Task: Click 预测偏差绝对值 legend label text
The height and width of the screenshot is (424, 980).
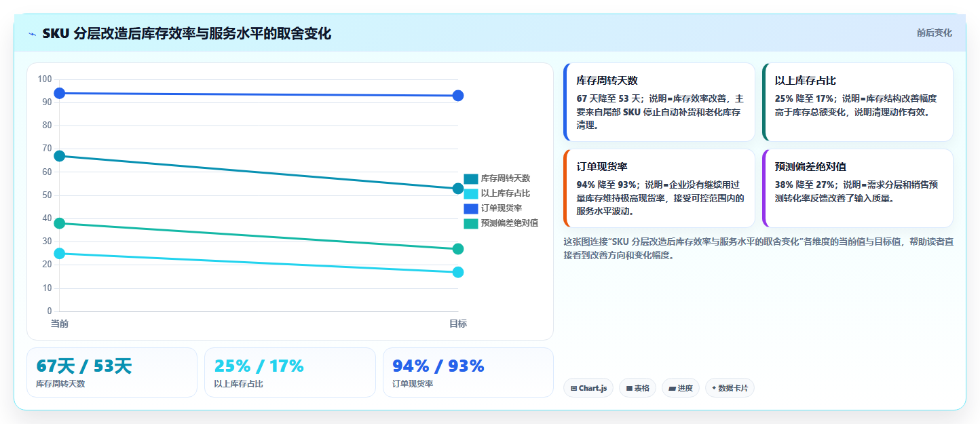Action: point(510,223)
